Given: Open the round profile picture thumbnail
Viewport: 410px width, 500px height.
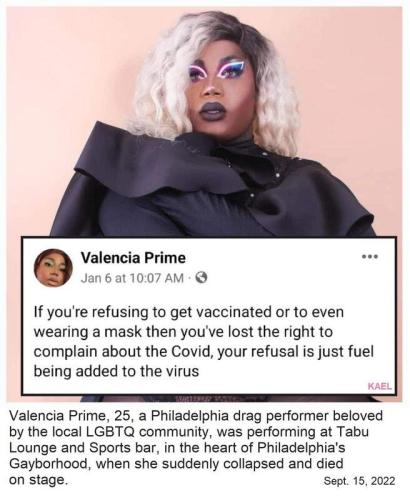Looking at the screenshot, I should (x=53, y=268).
